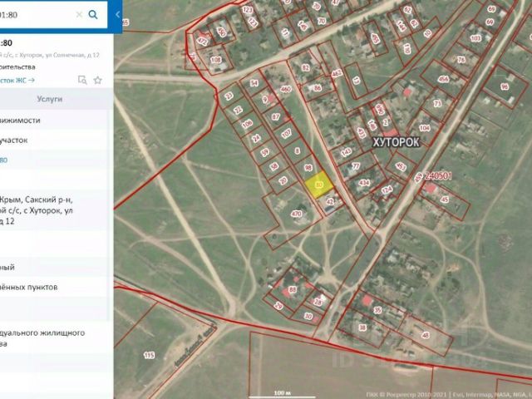Click the 'Крым, Сакский р-н' address text
Image resolution: width=532 pixels, height=399 pixels.
(x=36, y=199)
